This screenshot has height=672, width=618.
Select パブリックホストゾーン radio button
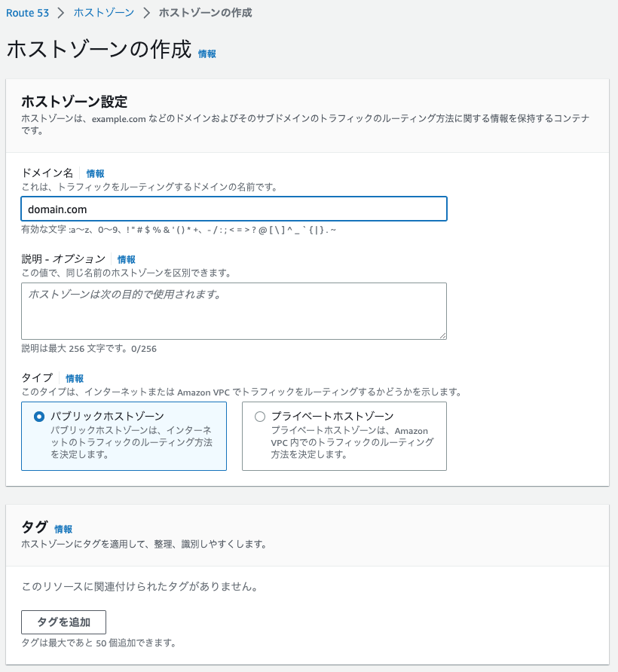pyautogui.click(x=39, y=417)
